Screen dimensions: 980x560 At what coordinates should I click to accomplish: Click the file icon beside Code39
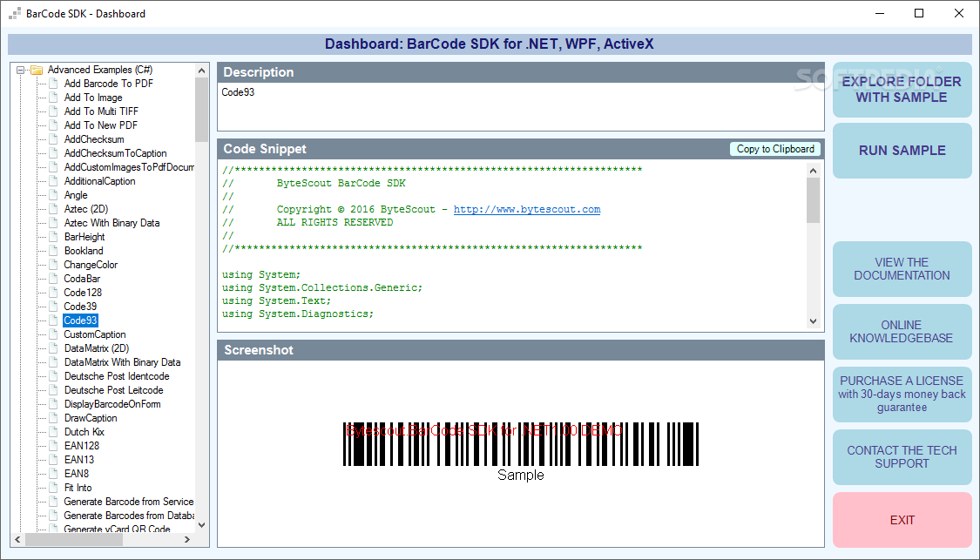[x=54, y=307]
